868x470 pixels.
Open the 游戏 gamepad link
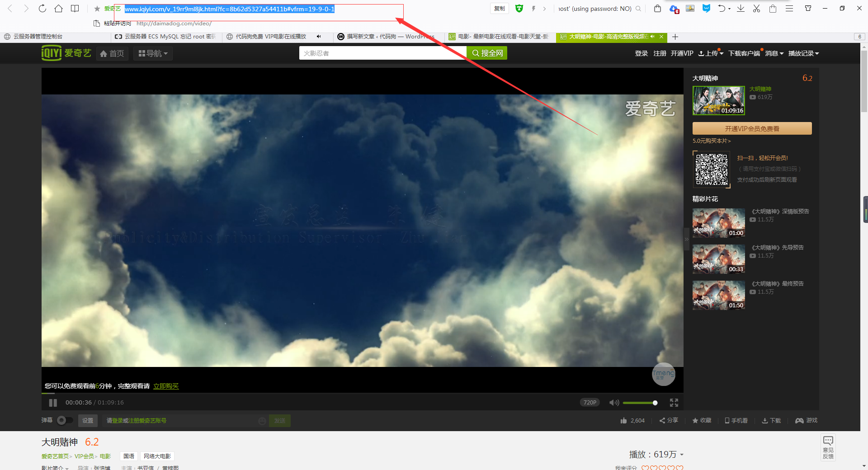pos(806,420)
